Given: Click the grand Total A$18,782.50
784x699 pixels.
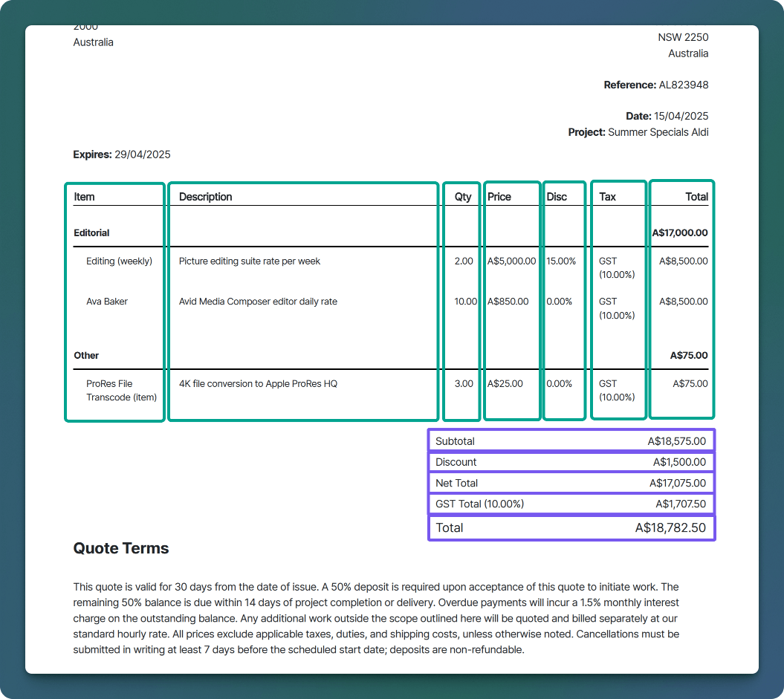Looking at the screenshot, I should point(670,528).
